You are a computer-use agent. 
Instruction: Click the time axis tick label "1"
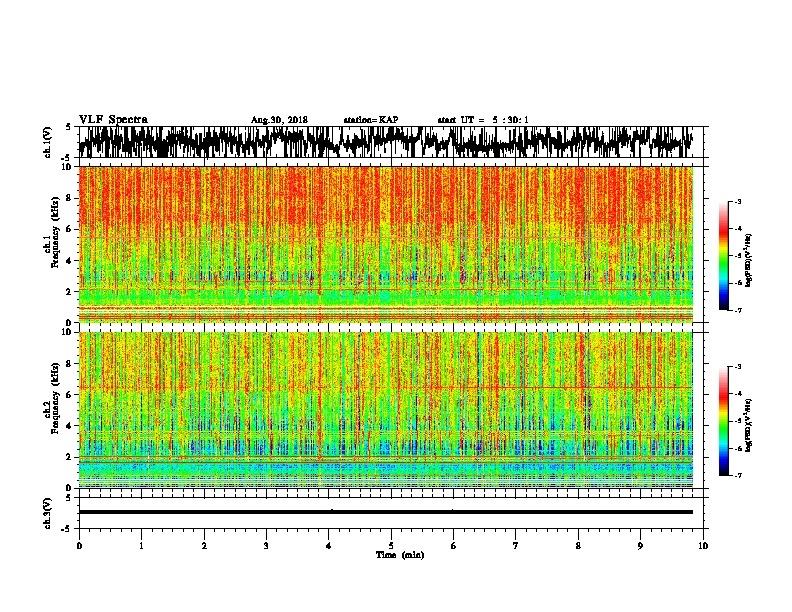click(x=141, y=546)
